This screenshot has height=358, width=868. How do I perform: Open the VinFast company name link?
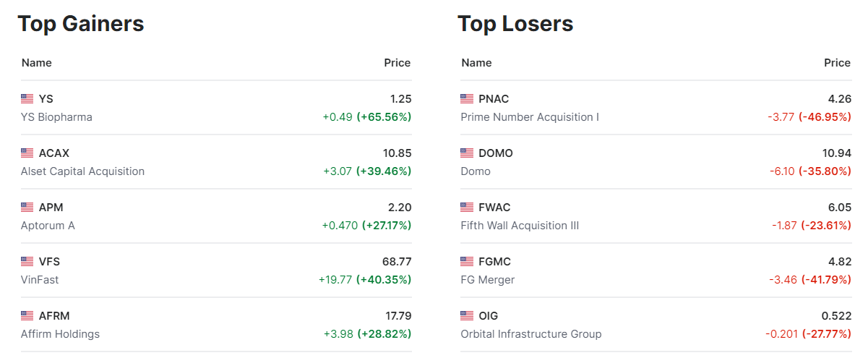40,280
